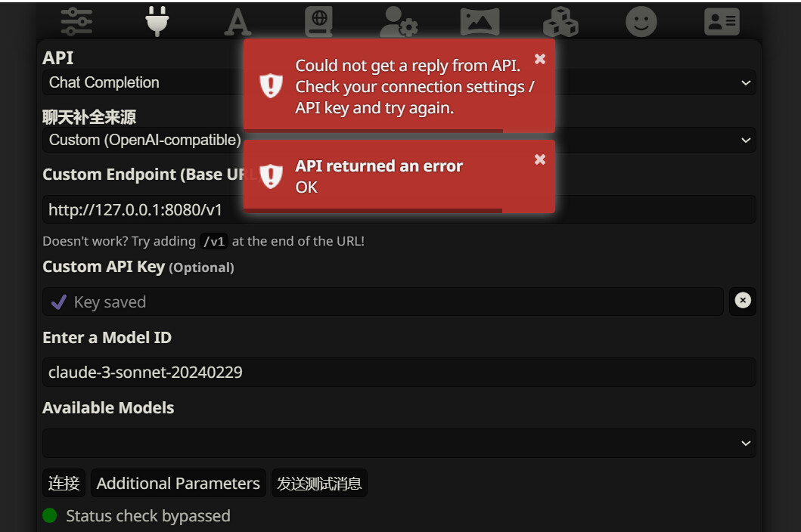Image resolution: width=801 pixels, height=532 pixels.
Task: Open the background image picture icon
Action: 480,22
